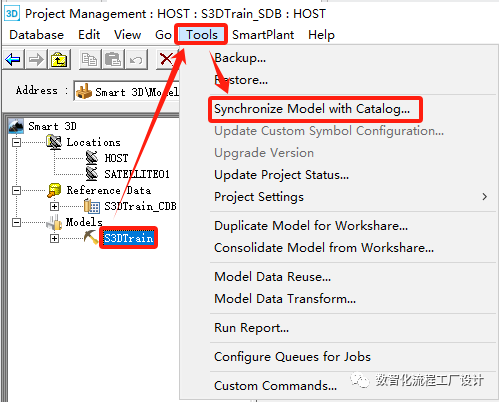Screen dimensions: 499x402
Task: Collapse the Reference Data tree node
Action: (16, 190)
